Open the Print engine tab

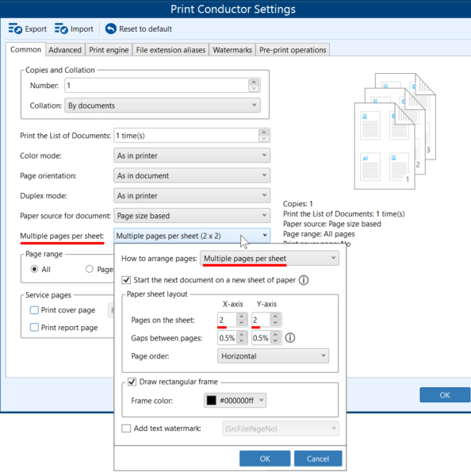point(109,50)
